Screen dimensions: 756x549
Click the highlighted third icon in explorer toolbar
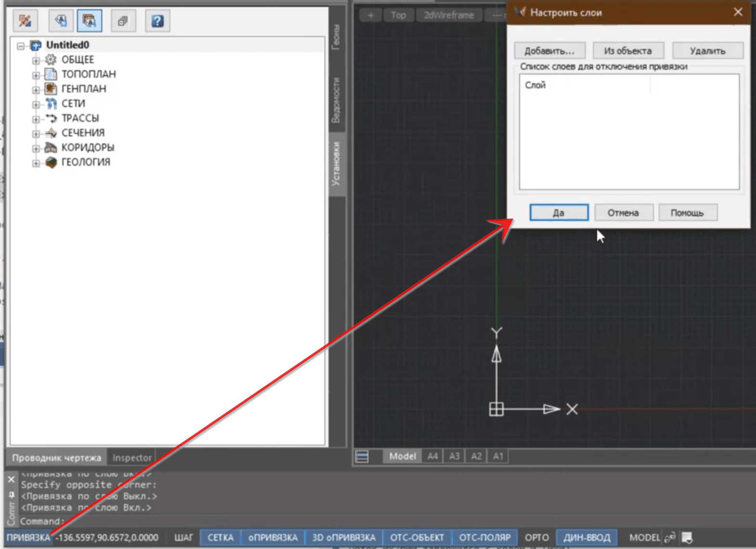pos(89,21)
